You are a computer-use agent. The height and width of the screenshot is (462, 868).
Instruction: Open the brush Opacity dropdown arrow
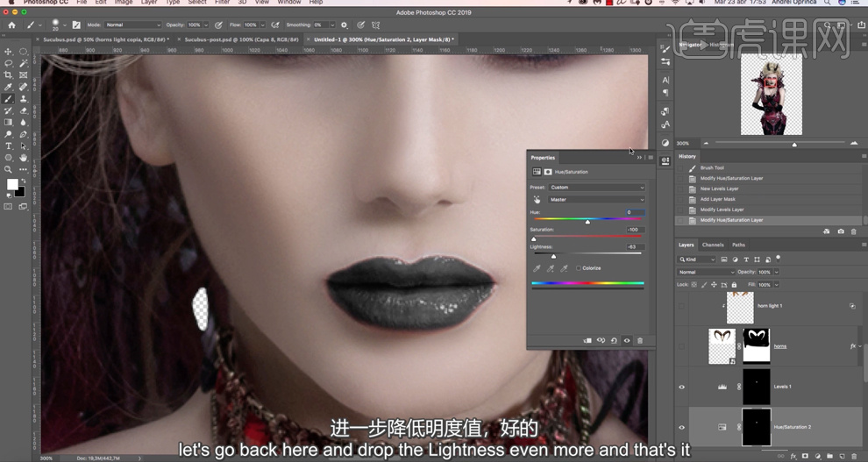206,25
